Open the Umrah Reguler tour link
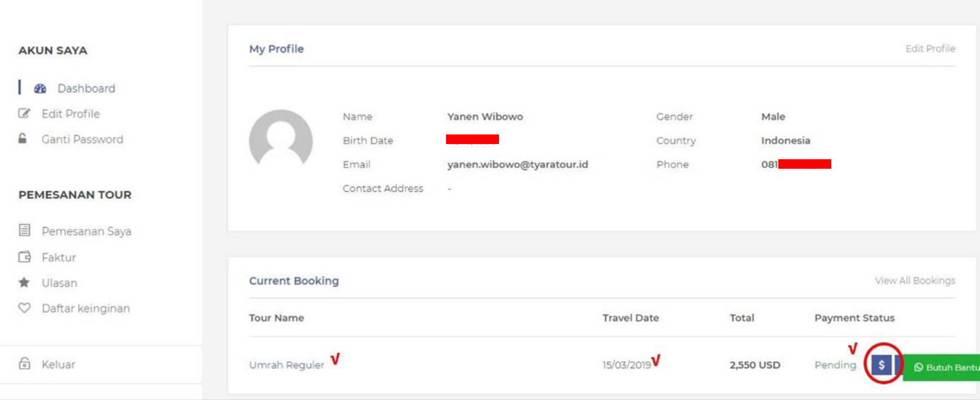Screen dimensions: 980x400 (286, 365)
